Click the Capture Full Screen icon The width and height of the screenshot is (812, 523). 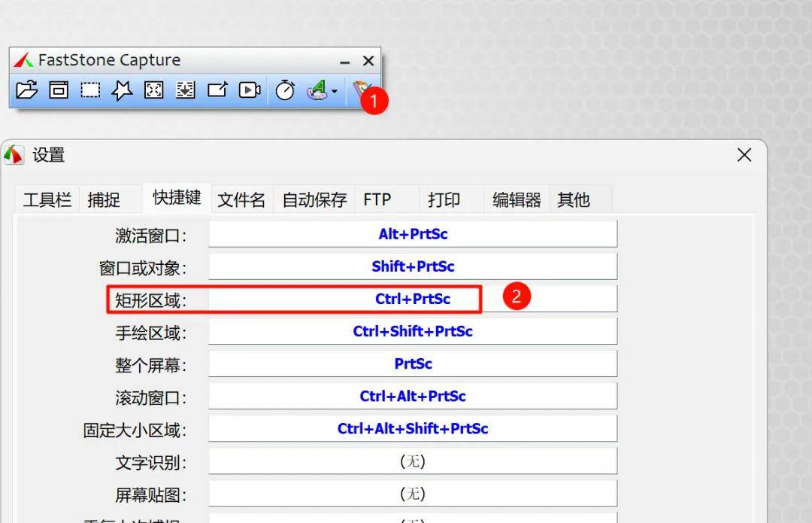point(154,90)
